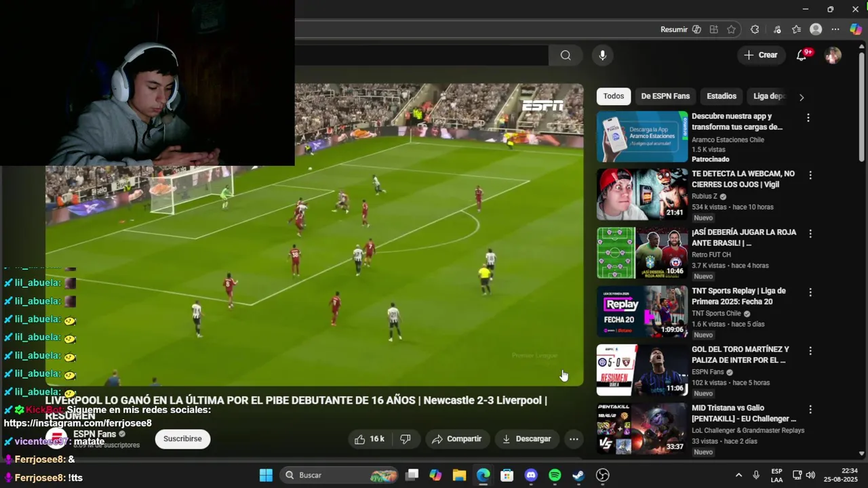The width and height of the screenshot is (868, 488).
Task: Open Steam from the taskbar
Action: pyautogui.click(x=578, y=475)
